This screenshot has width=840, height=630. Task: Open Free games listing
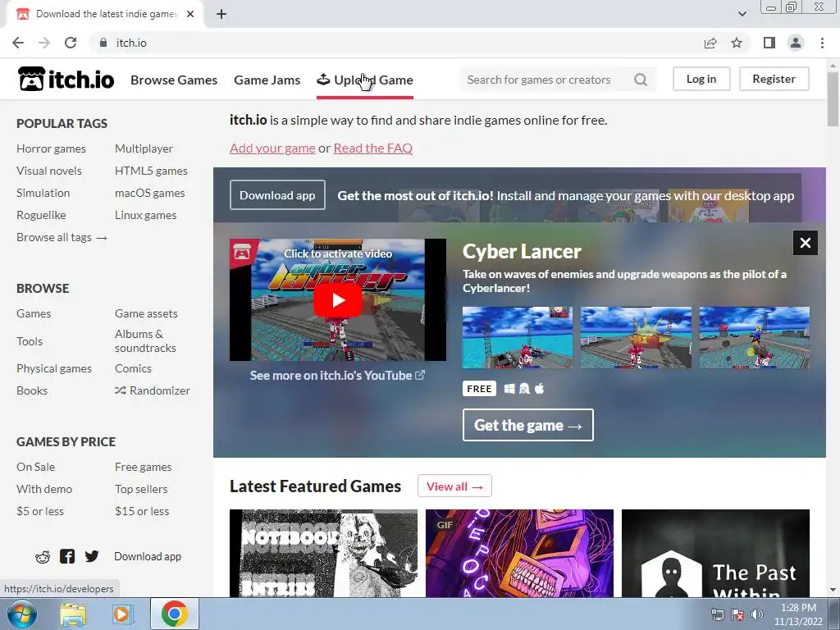[x=143, y=467]
